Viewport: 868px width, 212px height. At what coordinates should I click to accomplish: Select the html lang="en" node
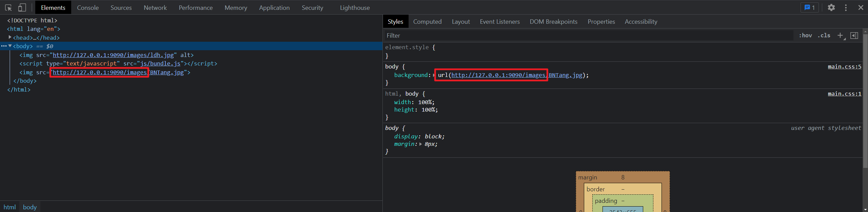pos(34,29)
